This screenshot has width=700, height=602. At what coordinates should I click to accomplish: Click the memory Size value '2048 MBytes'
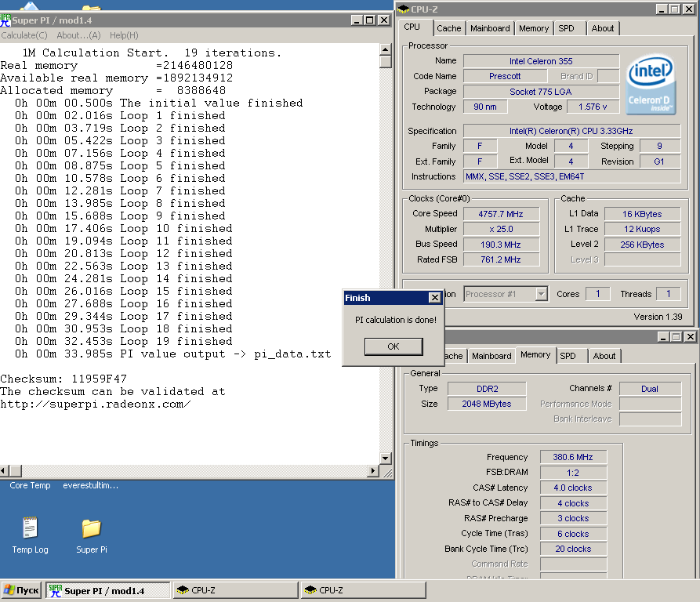pyautogui.click(x=487, y=404)
